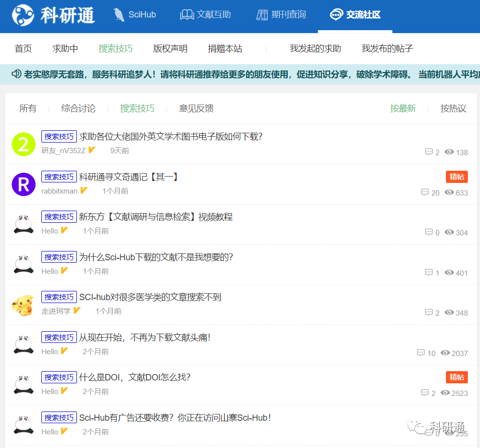Open 版权声明 page

click(x=170, y=48)
